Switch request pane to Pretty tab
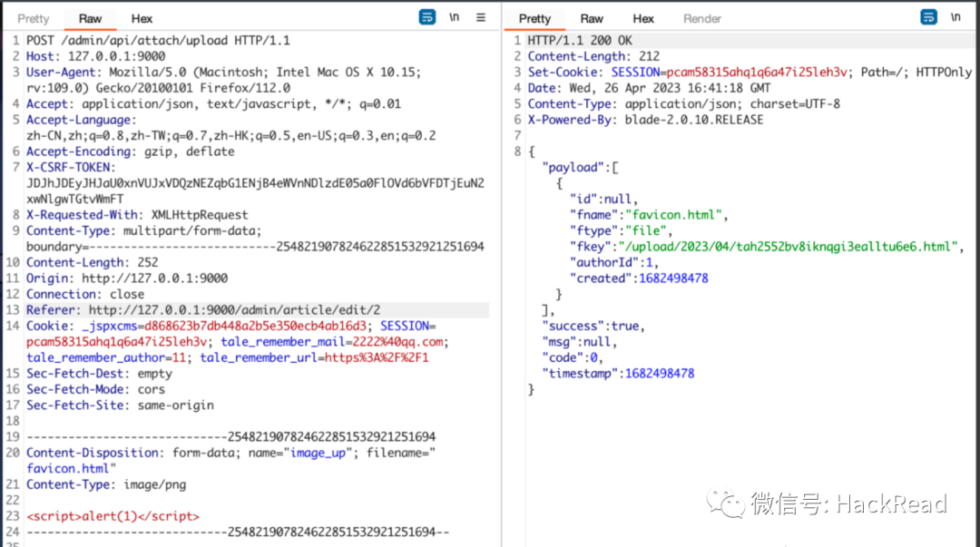 [34, 19]
